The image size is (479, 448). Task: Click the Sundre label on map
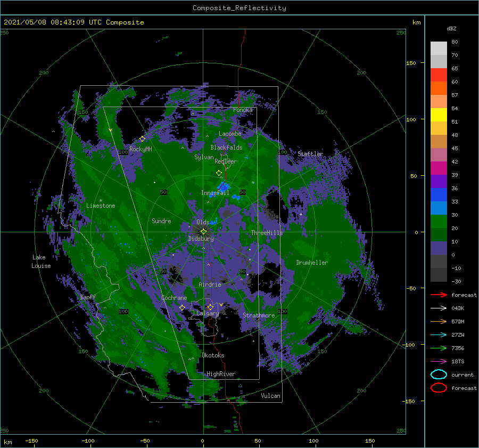[x=161, y=221]
